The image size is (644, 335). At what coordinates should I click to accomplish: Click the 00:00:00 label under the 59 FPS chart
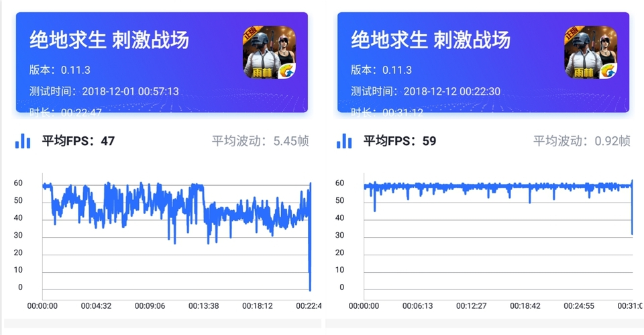pyautogui.click(x=364, y=306)
